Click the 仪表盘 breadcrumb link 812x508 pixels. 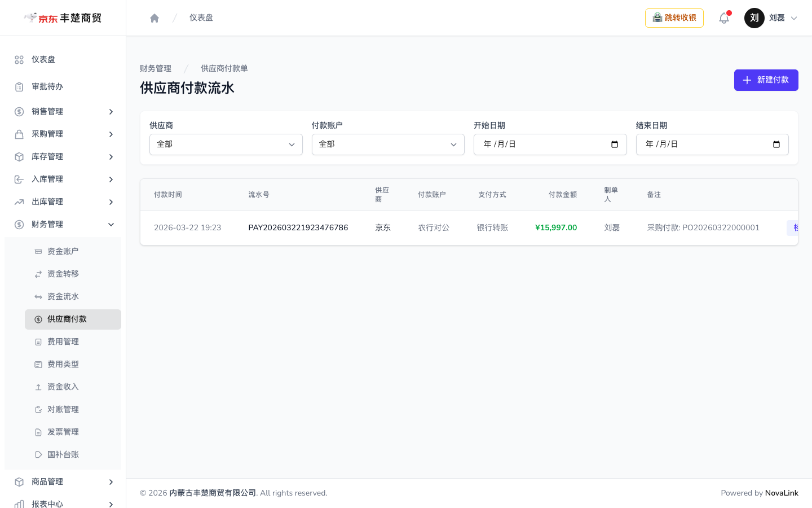pyautogui.click(x=201, y=18)
